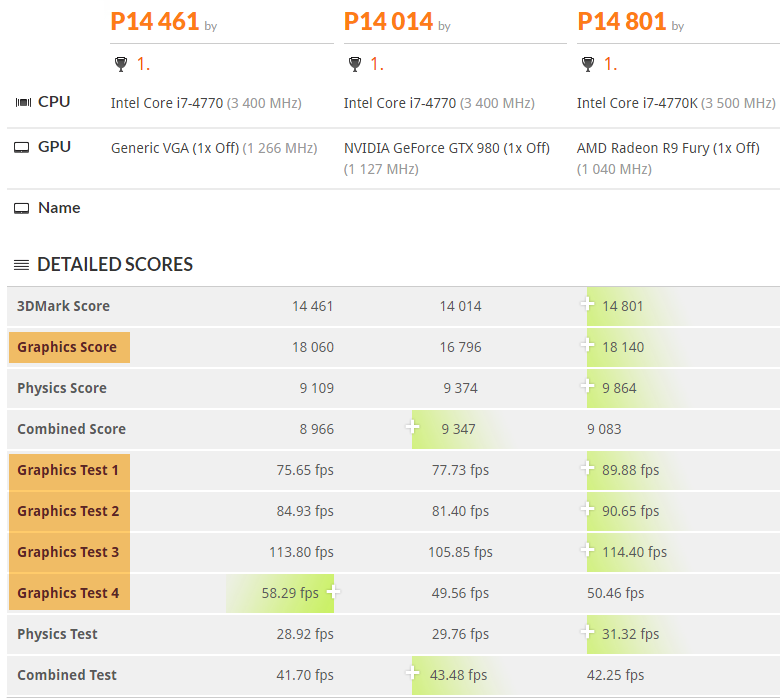This screenshot has height=700, width=780.
Task: Click the P14 801 score heading
Action: click(621, 21)
